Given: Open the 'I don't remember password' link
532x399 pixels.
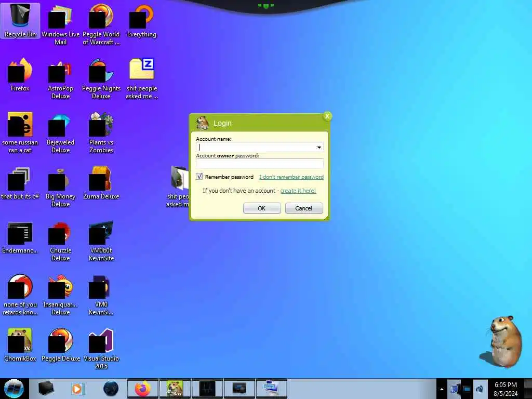Looking at the screenshot, I should click(291, 177).
